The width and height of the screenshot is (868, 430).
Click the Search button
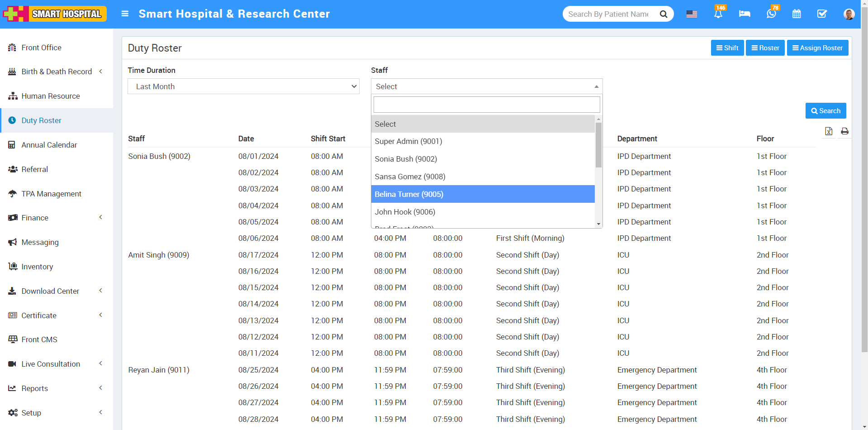click(x=825, y=110)
